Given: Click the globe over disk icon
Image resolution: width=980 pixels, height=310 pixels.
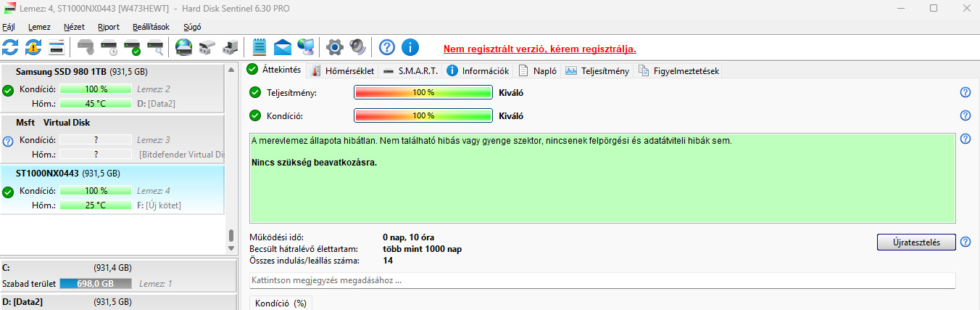Looking at the screenshot, I should point(184,48).
